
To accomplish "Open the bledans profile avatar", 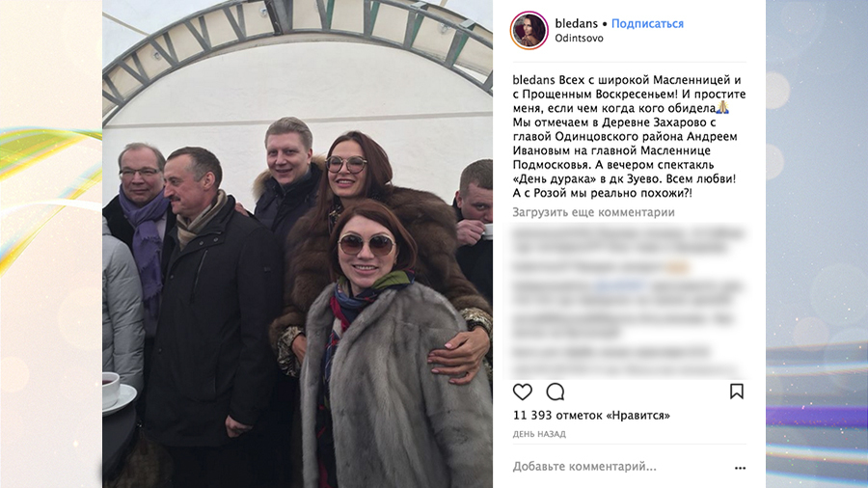I will 529,31.
